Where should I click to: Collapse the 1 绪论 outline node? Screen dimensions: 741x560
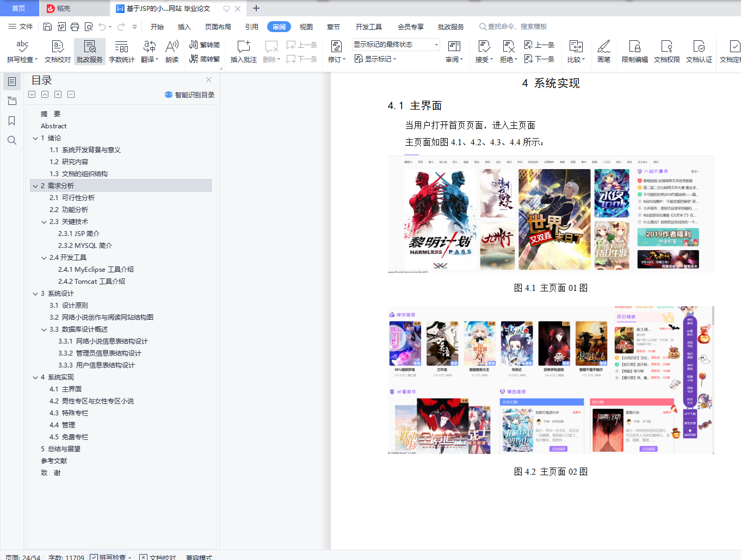35,138
